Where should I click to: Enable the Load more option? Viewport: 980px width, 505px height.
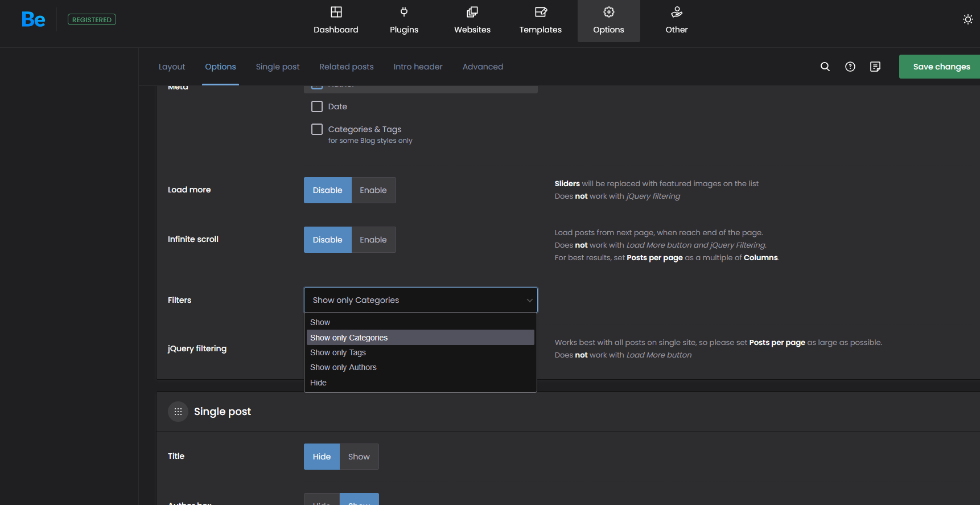click(373, 190)
